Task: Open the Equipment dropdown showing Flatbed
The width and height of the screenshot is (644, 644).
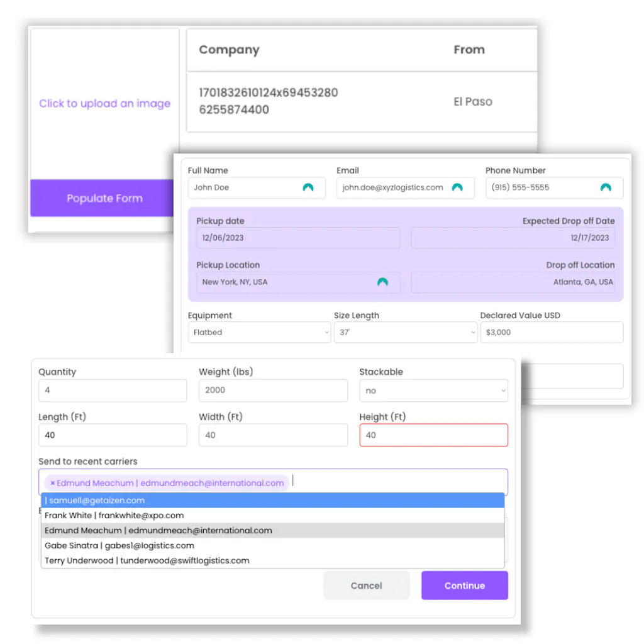Action: click(259, 332)
